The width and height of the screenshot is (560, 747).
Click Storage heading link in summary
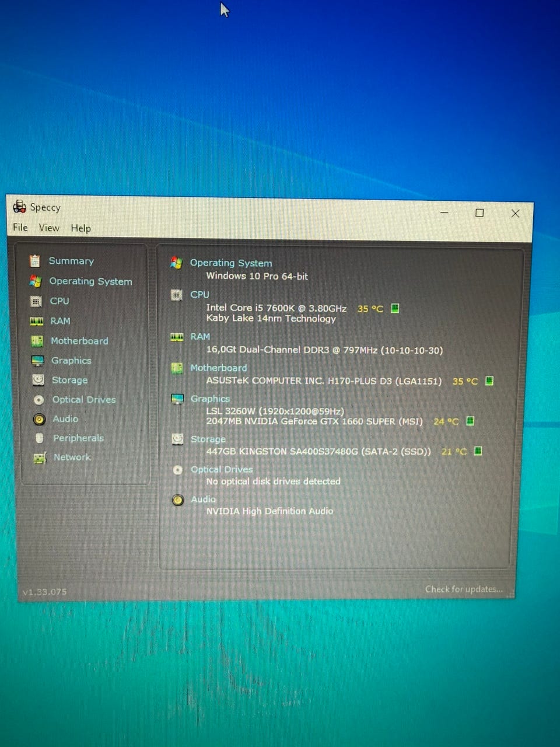point(208,439)
